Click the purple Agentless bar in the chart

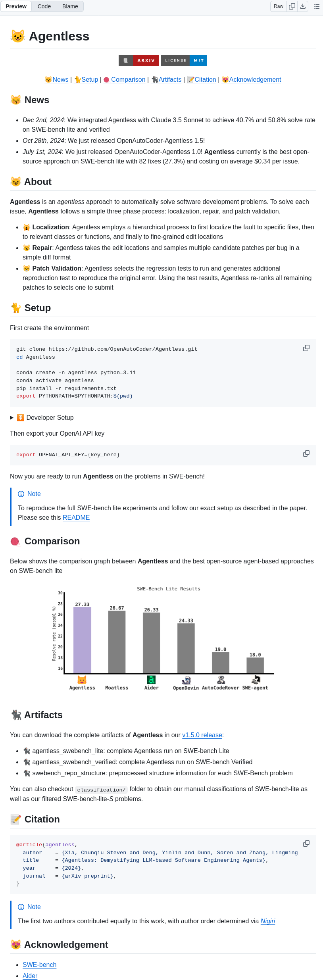pyautogui.click(x=82, y=639)
